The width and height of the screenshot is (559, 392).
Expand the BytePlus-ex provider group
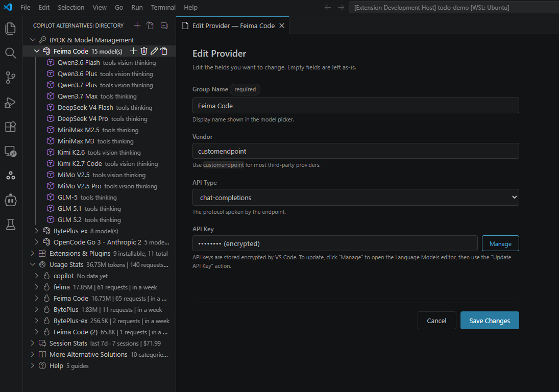click(36, 231)
